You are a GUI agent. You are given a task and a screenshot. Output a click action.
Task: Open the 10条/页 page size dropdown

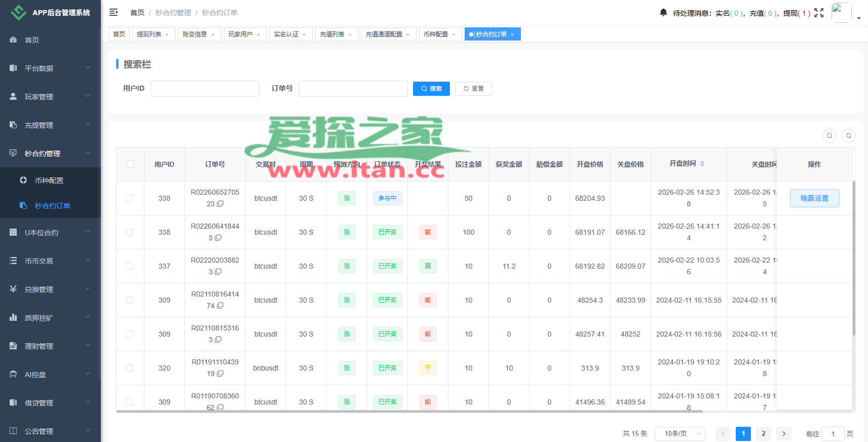coord(680,434)
